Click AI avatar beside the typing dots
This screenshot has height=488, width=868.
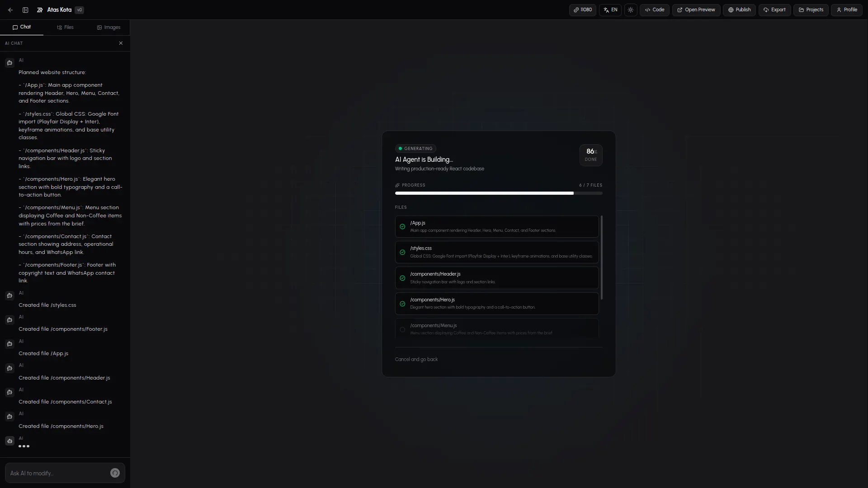click(9, 441)
